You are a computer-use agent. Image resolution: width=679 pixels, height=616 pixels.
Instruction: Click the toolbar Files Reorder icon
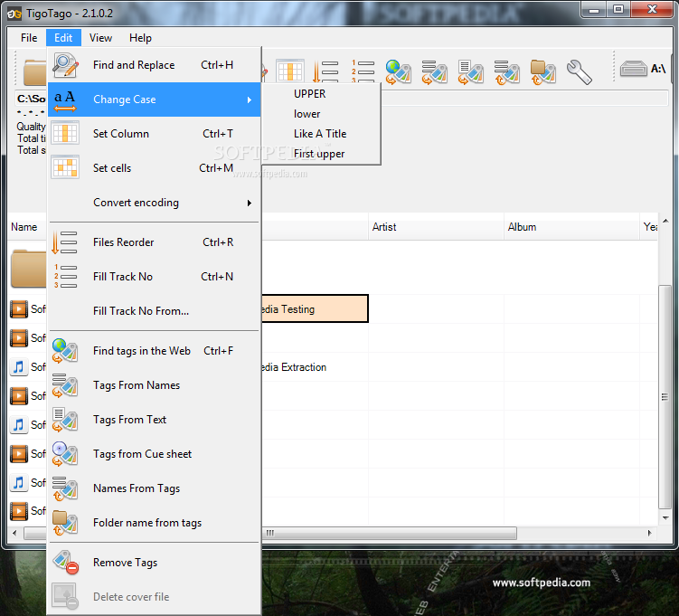point(325,71)
